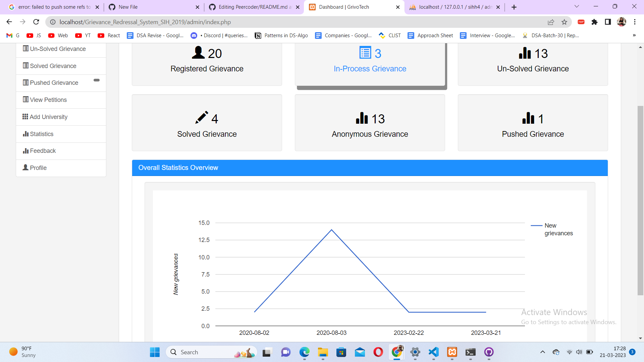Bookmark page with the star icon
The image size is (644, 362).
[x=564, y=22]
